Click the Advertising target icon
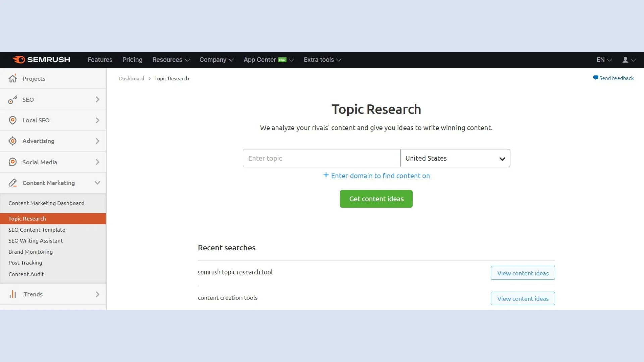The height and width of the screenshot is (362, 644). pyautogui.click(x=13, y=141)
